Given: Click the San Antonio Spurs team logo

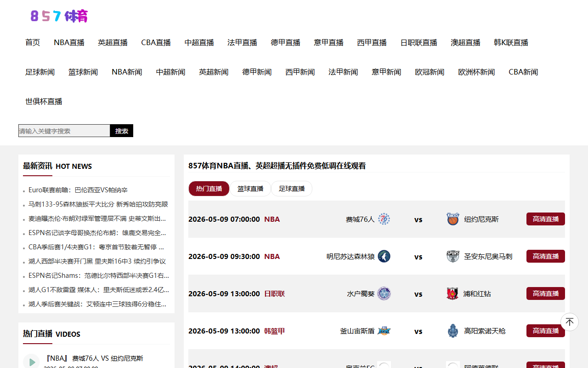Looking at the screenshot, I should (x=453, y=256).
